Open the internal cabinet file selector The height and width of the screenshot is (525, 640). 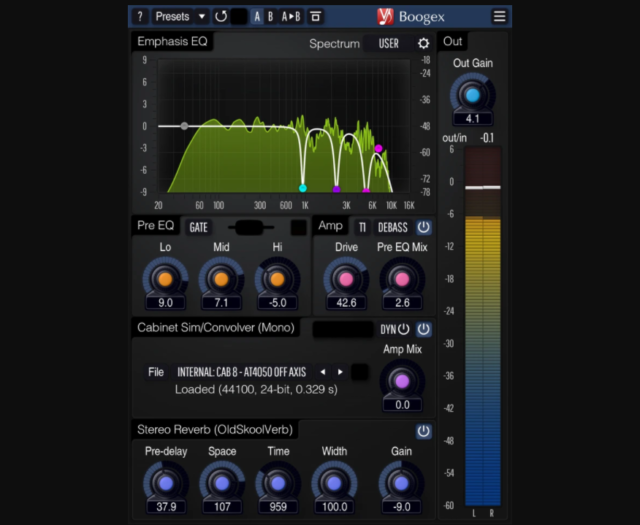coord(242,372)
